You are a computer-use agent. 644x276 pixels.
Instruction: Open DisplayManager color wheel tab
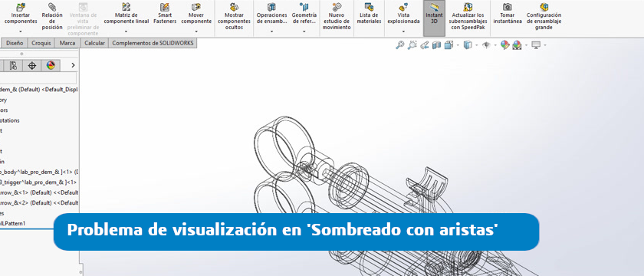tap(51, 65)
